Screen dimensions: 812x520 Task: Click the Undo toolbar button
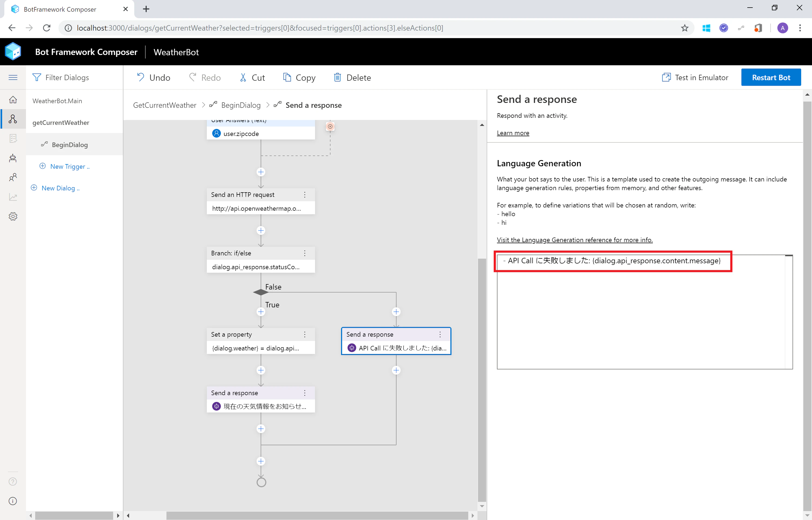(153, 78)
